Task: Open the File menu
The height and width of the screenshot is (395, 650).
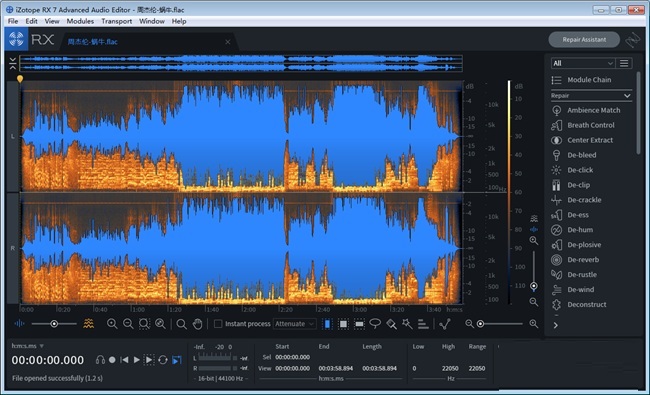Action: pos(13,21)
